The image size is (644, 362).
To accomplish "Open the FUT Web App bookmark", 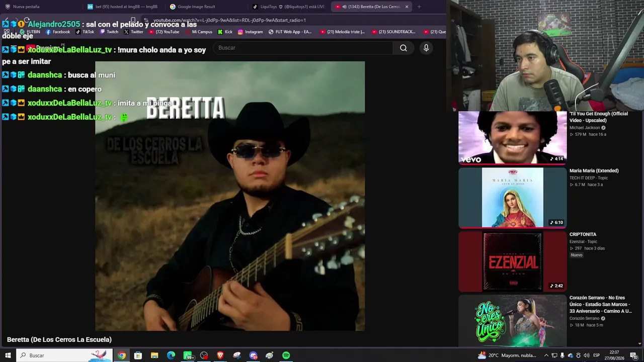I will click(x=290, y=32).
